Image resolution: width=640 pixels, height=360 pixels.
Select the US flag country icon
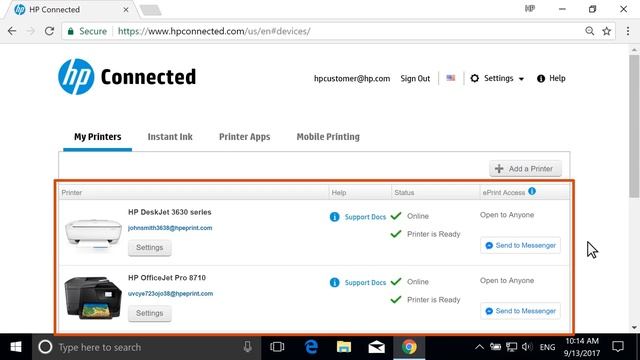tap(451, 78)
